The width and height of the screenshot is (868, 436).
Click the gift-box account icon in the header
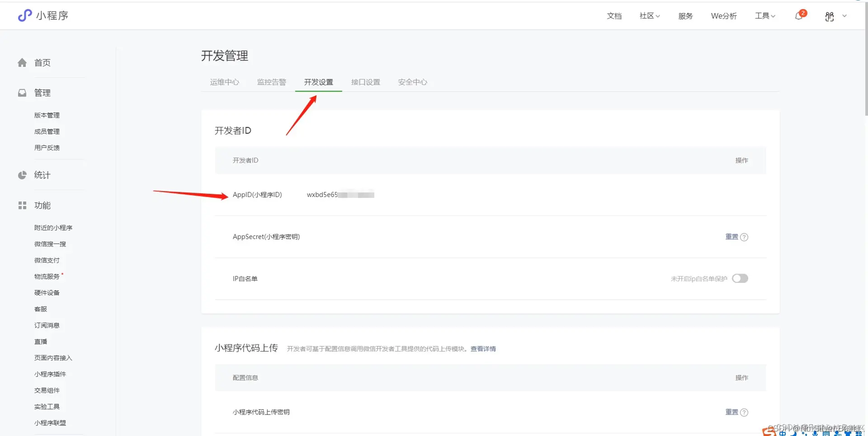pos(829,16)
